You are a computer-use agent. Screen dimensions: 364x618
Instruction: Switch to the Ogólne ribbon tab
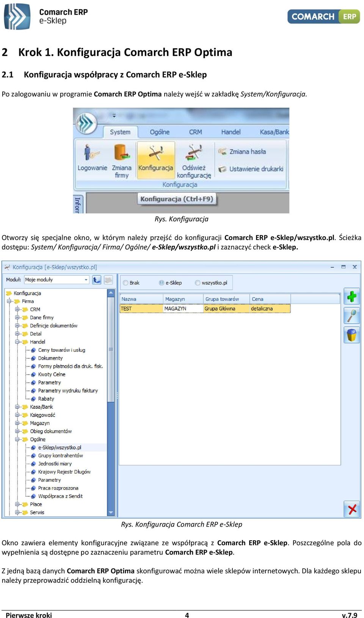click(160, 132)
